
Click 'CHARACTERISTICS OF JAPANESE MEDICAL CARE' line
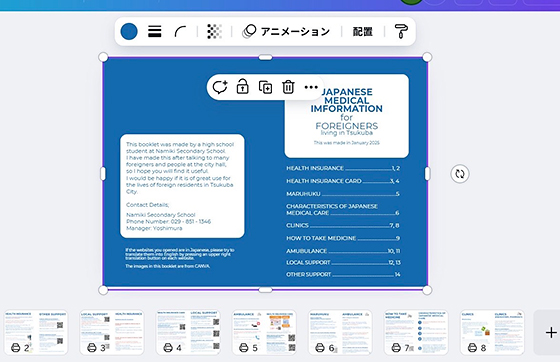coord(343,210)
